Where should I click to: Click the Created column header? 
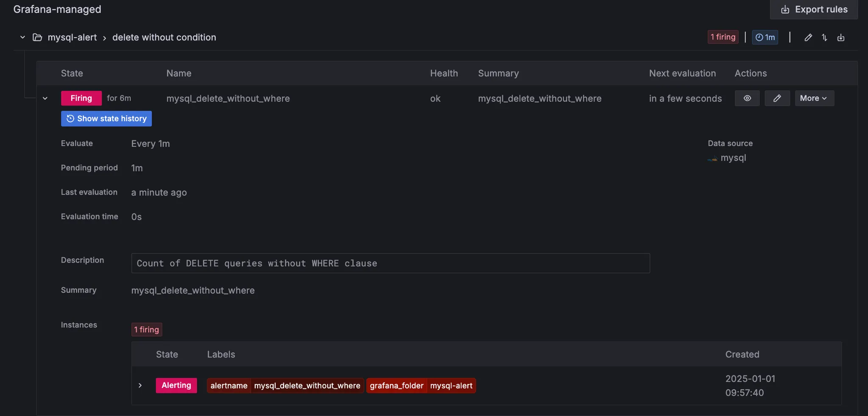(742, 355)
